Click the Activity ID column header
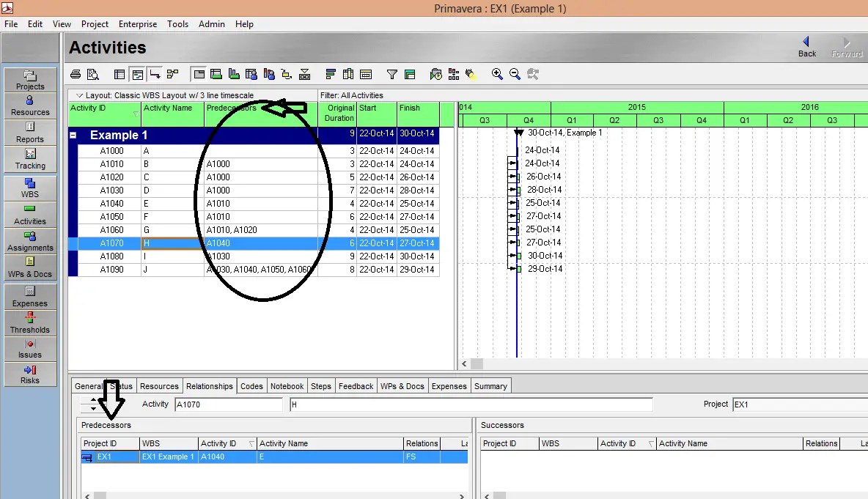The image size is (868, 499). point(105,114)
